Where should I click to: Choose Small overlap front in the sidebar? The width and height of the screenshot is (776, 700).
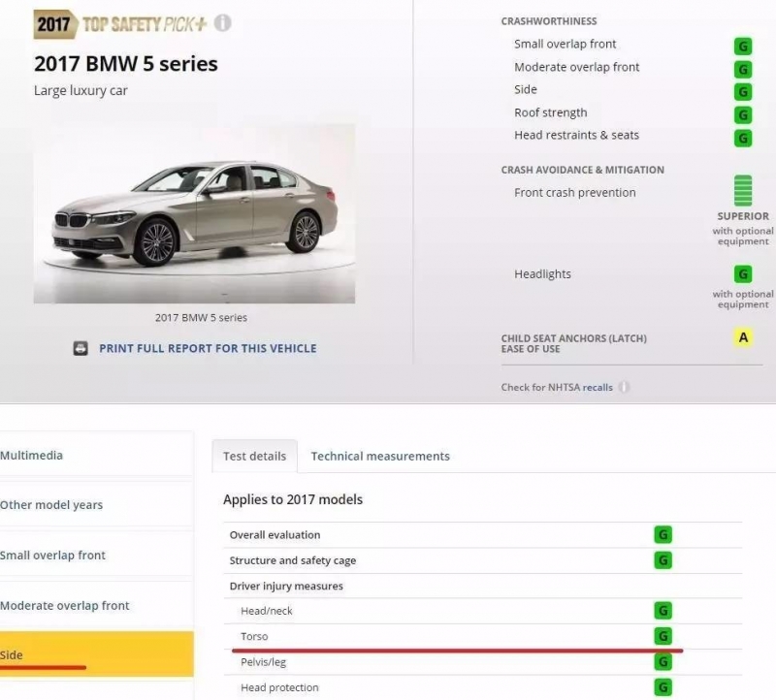click(x=96, y=555)
